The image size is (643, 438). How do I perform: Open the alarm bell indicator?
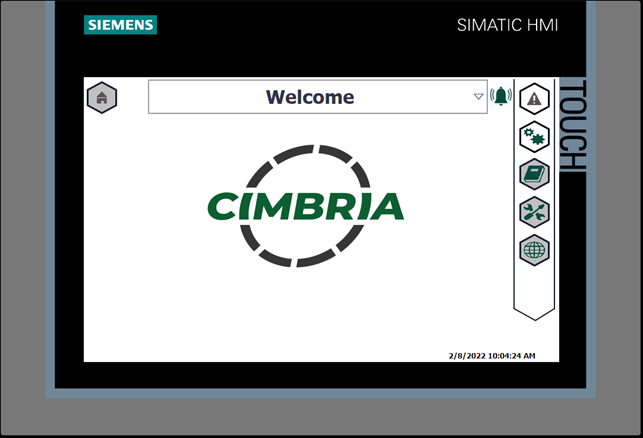[501, 96]
